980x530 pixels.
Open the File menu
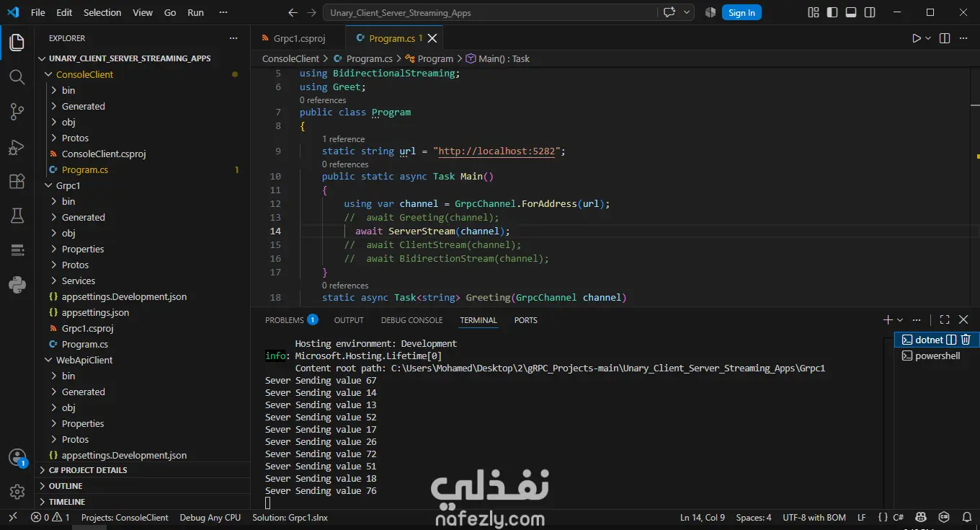coord(38,12)
